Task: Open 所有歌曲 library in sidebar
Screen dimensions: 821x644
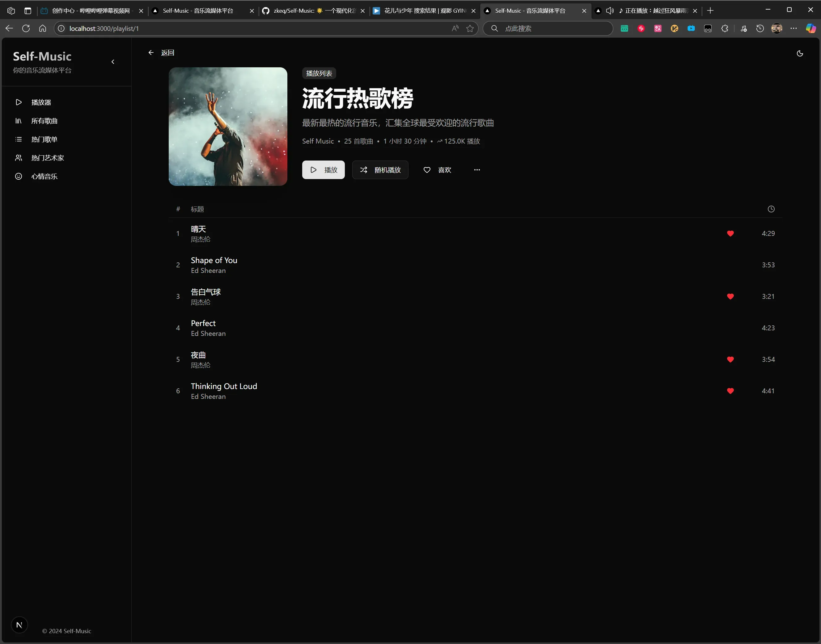Action: [44, 121]
